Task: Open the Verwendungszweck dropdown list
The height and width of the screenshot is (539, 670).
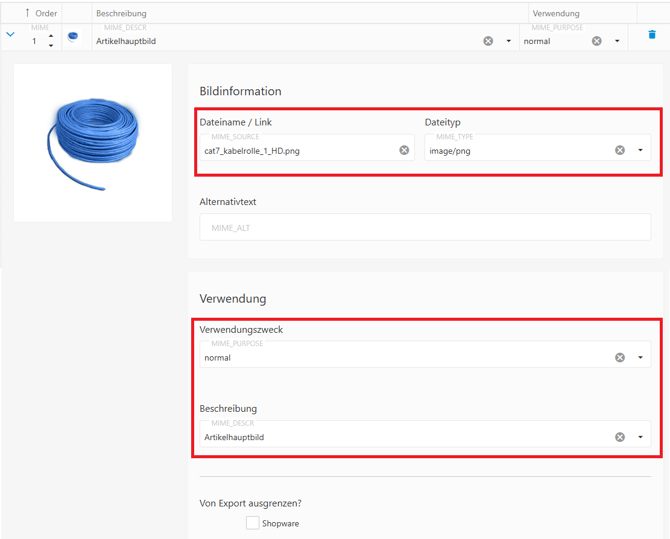Action: click(640, 357)
